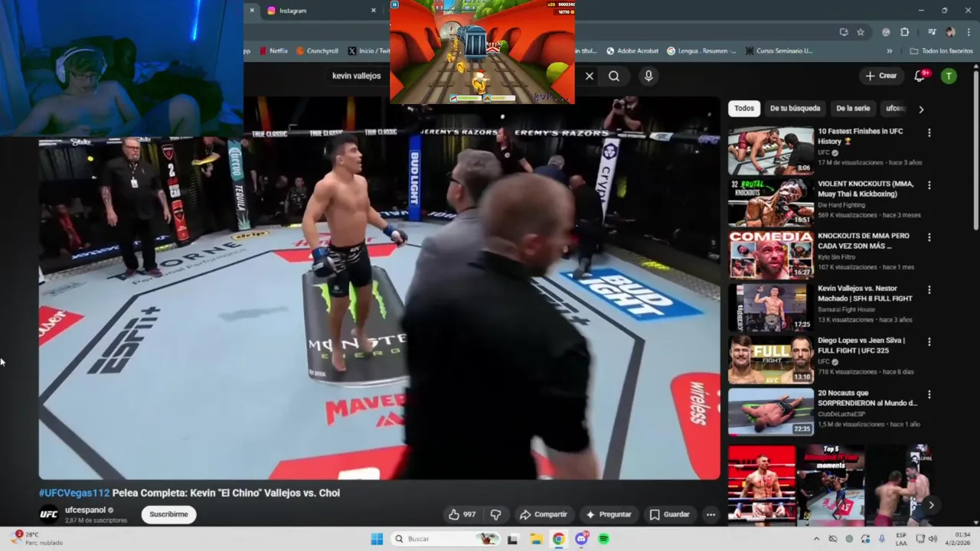
Task: Open the ufcespanol channel avatar
Action: [48, 514]
